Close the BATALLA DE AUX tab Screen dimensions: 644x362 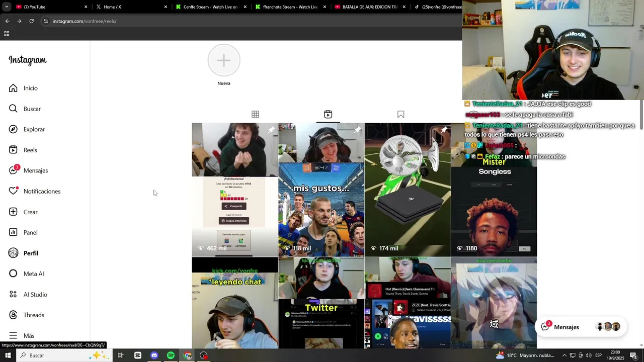(404, 7)
